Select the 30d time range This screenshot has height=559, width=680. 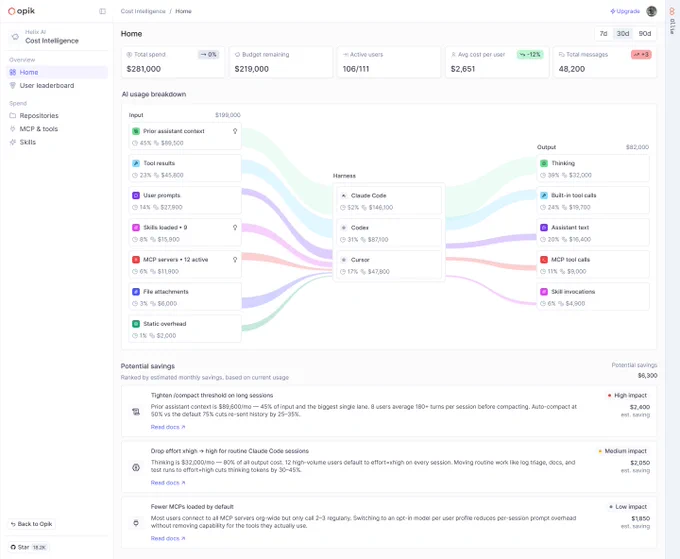pos(623,33)
